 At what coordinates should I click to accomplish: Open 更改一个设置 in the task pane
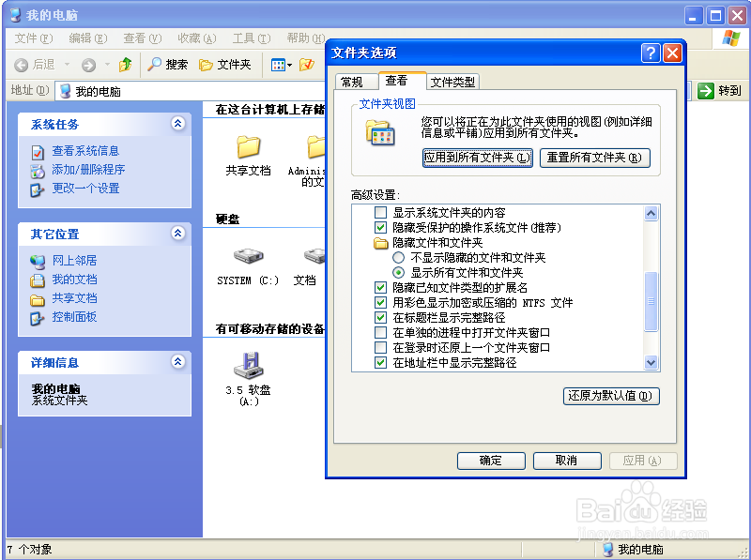85,189
